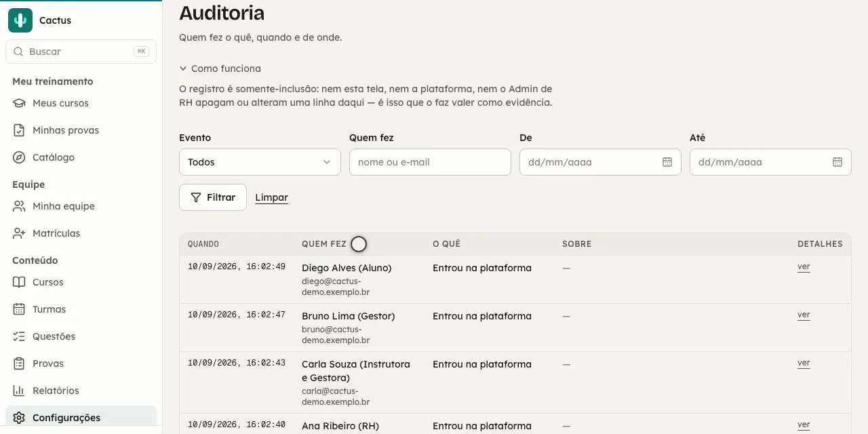868x434 pixels.
Task: Open the Catálogo page
Action: [81, 157]
